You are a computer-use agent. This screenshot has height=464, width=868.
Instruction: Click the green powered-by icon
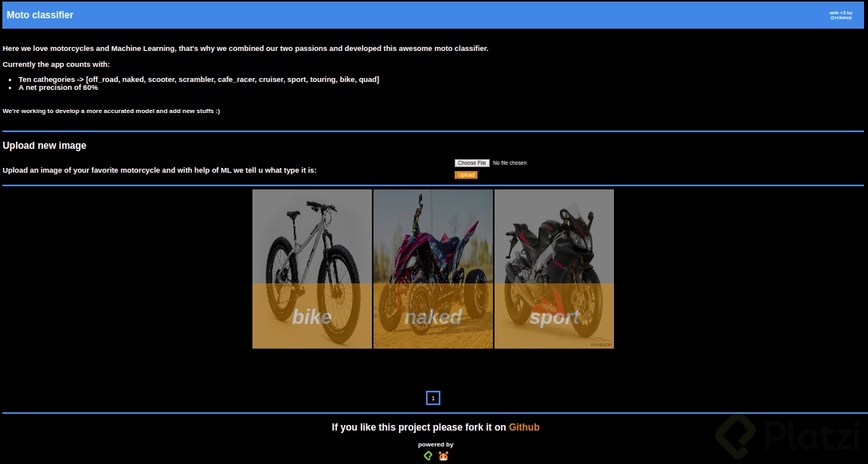pyautogui.click(x=428, y=455)
